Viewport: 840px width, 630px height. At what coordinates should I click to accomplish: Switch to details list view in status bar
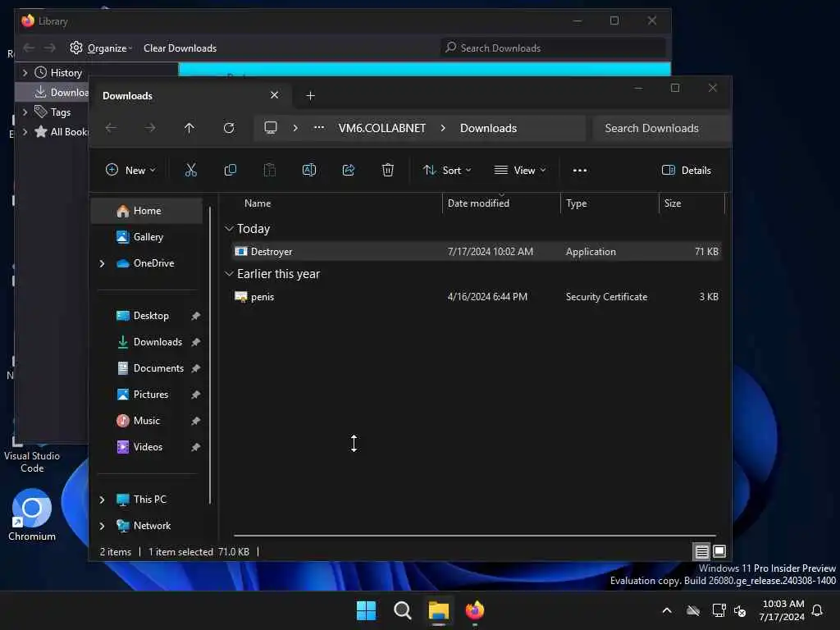(x=702, y=551)
